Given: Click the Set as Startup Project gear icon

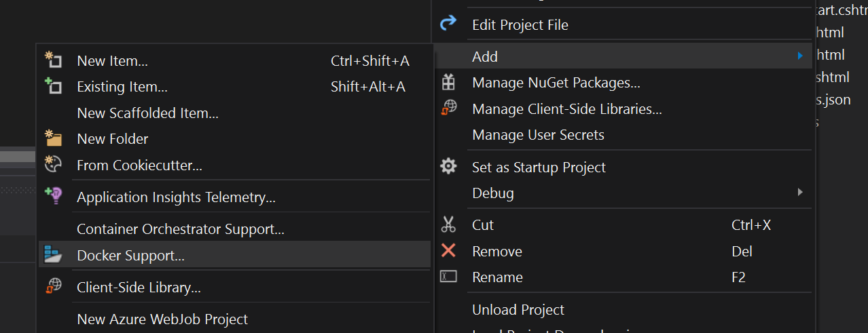Looking at the screenshot, I should point(448,167).
